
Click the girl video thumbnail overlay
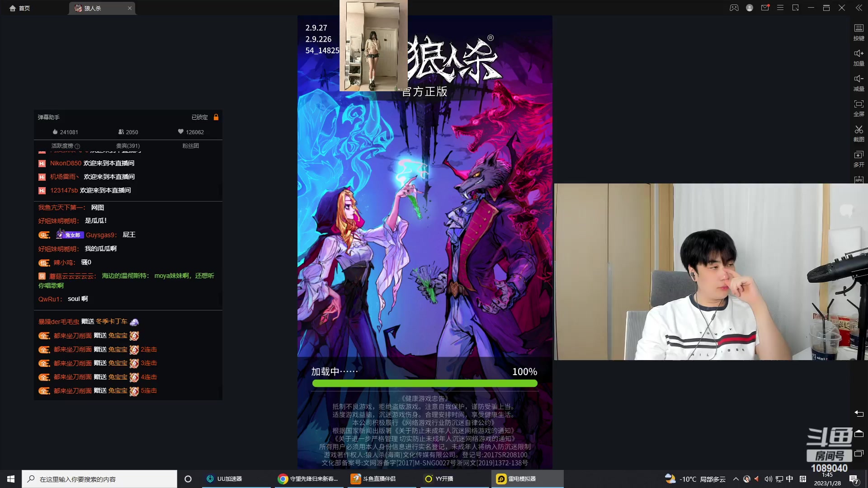373,46
